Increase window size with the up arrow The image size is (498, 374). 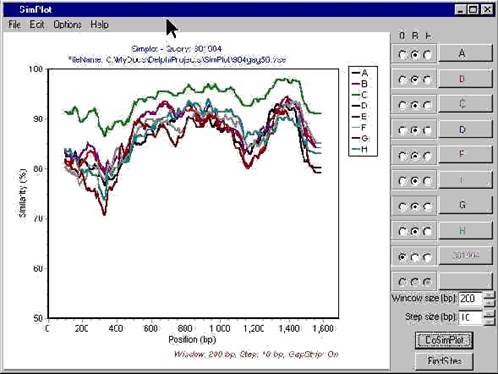(x=489, y=295)
